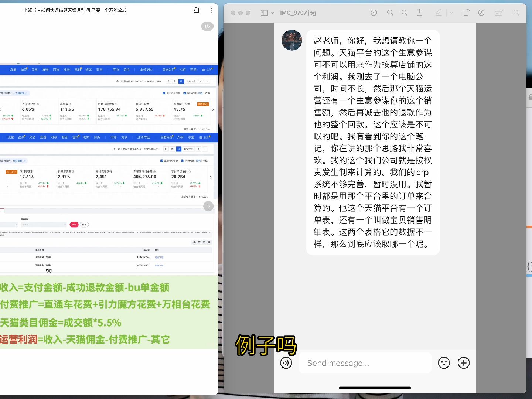Open the sender's avatar in chat
This screenshot has height=399, width=532.
pyautogui.click(x=291, y=40)
